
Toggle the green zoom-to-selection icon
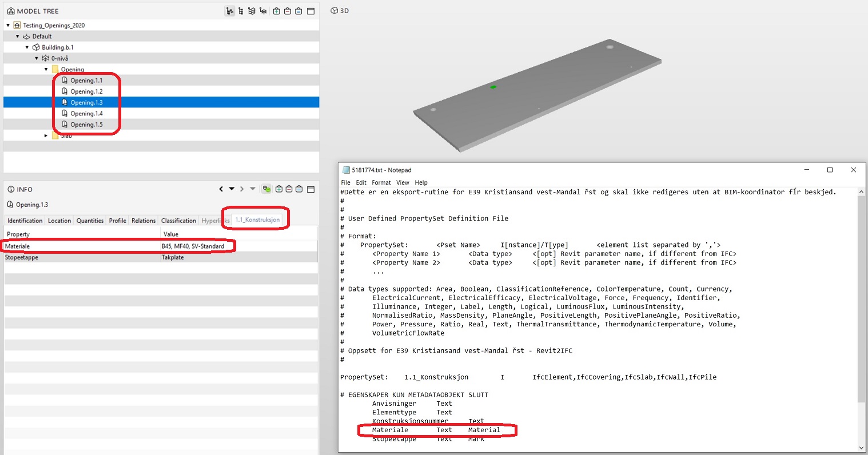[266, 189]
